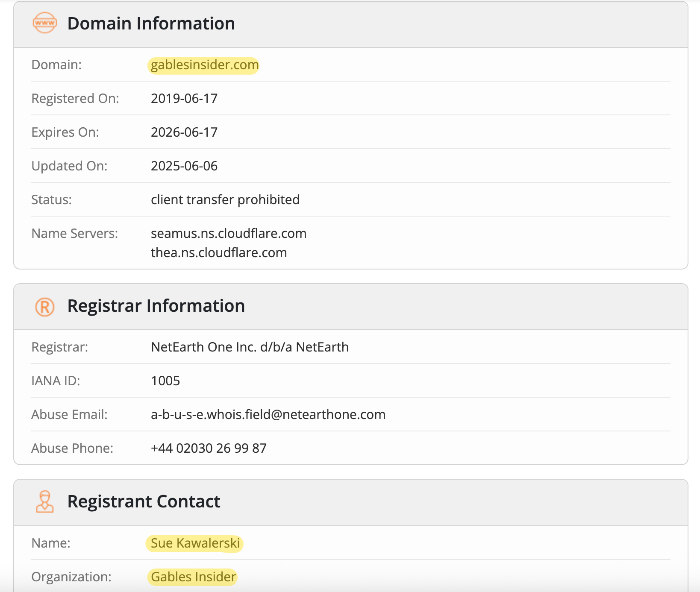Click name server seamus.ns.cloudflare.com
The width and height of the screenshot is (700, 592).
coord(229,234)
